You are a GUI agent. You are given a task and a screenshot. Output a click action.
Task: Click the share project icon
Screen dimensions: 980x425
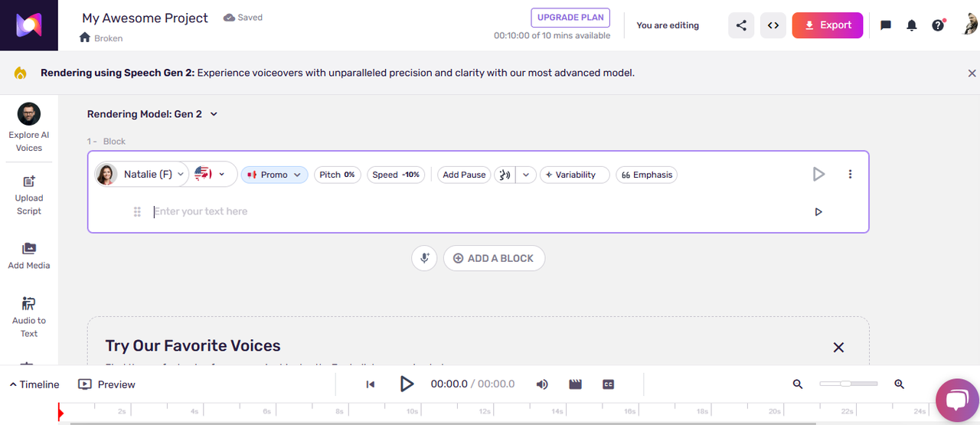coord(741,25)
